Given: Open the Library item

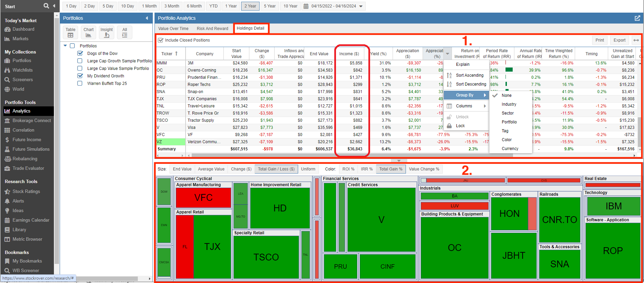Looking at the screenshot, I should [19, 230].
